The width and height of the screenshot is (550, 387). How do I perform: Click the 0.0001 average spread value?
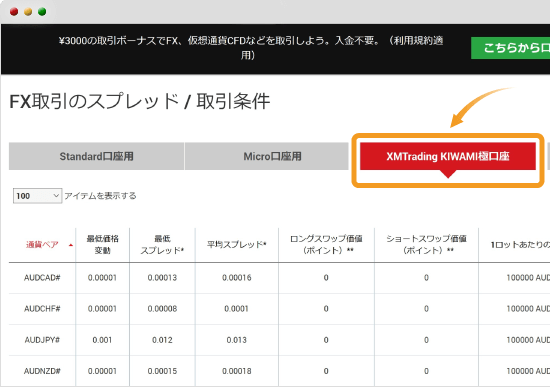point(236,309)
